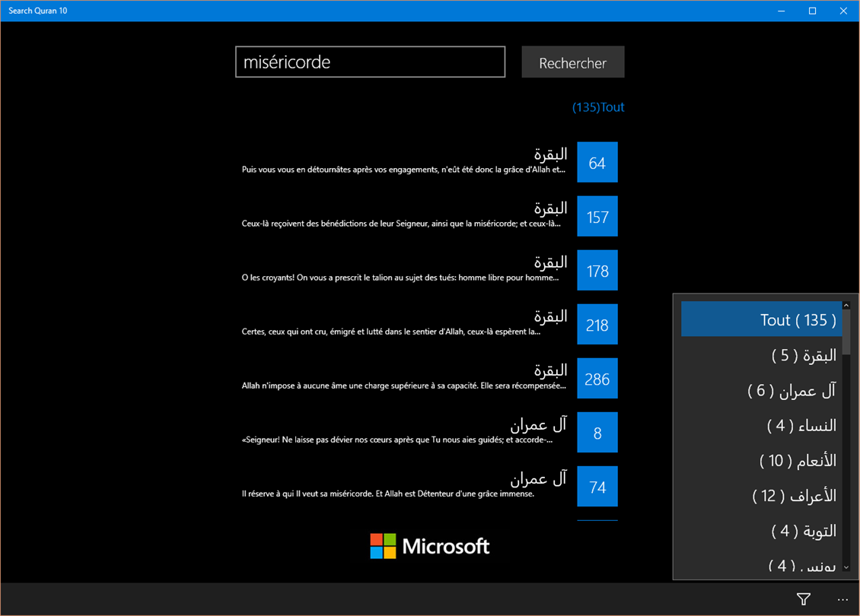860x616 pixels.
Task: Open verse 286 blue tile
Action: pyautogui.click(x=597, y=379)
